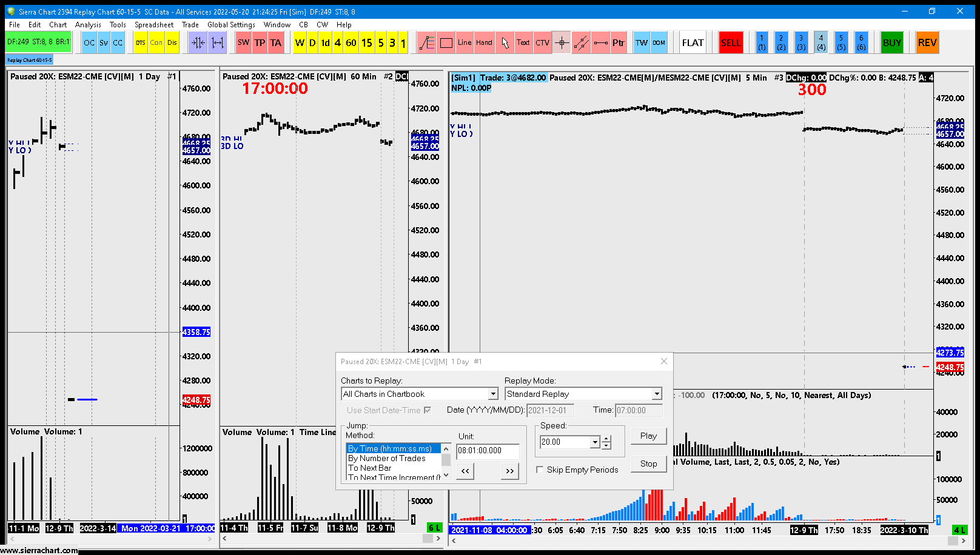The image size is (980, 555).
Task: Open the Trade menu
Action: click(x=190, y=25)
